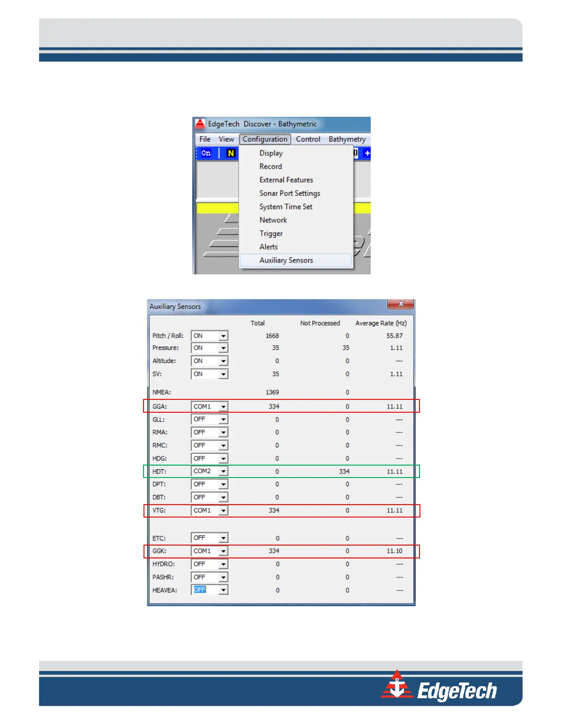
Task: Expand the Pressure dropdown
Action: click(x=223, y=348)
